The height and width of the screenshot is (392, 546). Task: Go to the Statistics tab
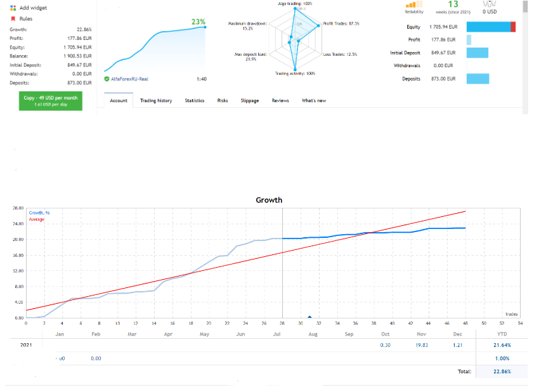point(195,100)
